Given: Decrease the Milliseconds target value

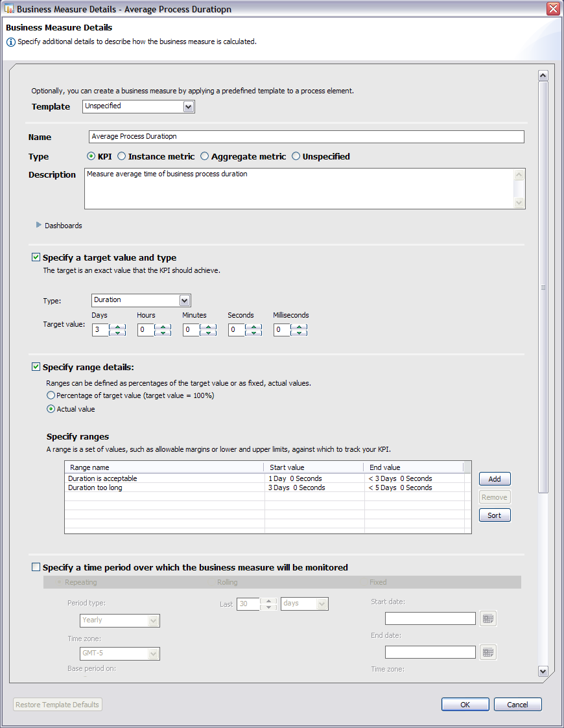Looking at the screenshot, I should point(299,333).
